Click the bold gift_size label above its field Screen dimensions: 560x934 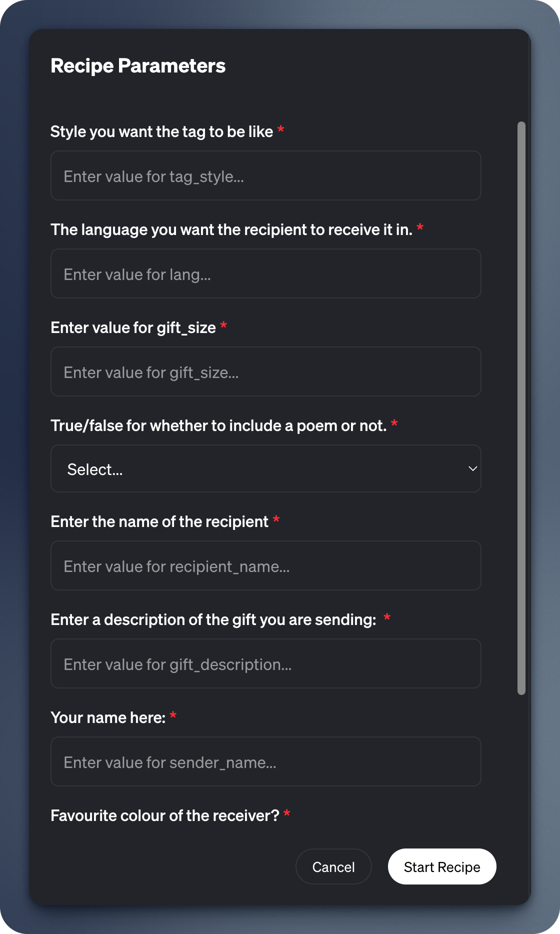(x=133, y=327)
